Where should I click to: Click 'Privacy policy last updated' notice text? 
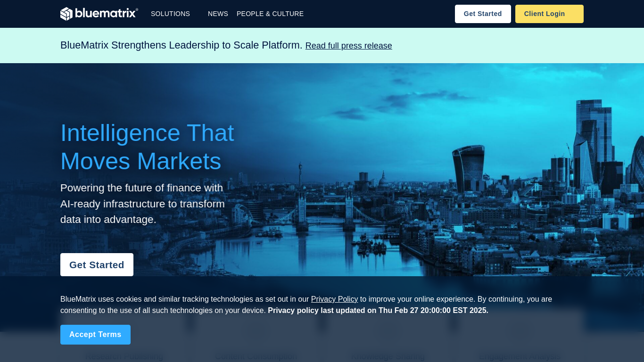[378, 311]
